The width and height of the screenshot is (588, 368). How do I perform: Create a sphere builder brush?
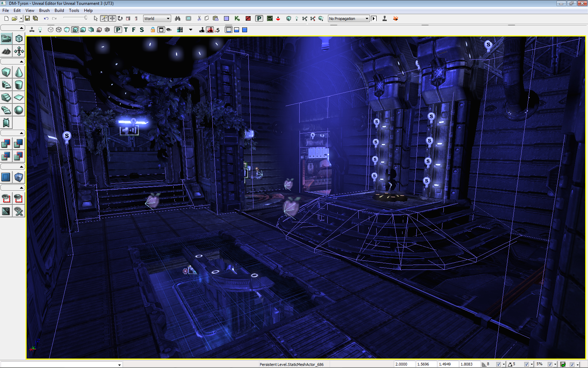tap(19, 110)
